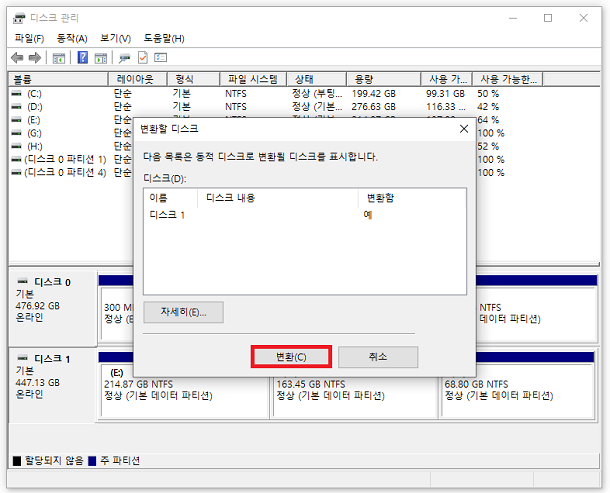
Task: Toggle the console tree toolbar icon
Action: point(59,58)
